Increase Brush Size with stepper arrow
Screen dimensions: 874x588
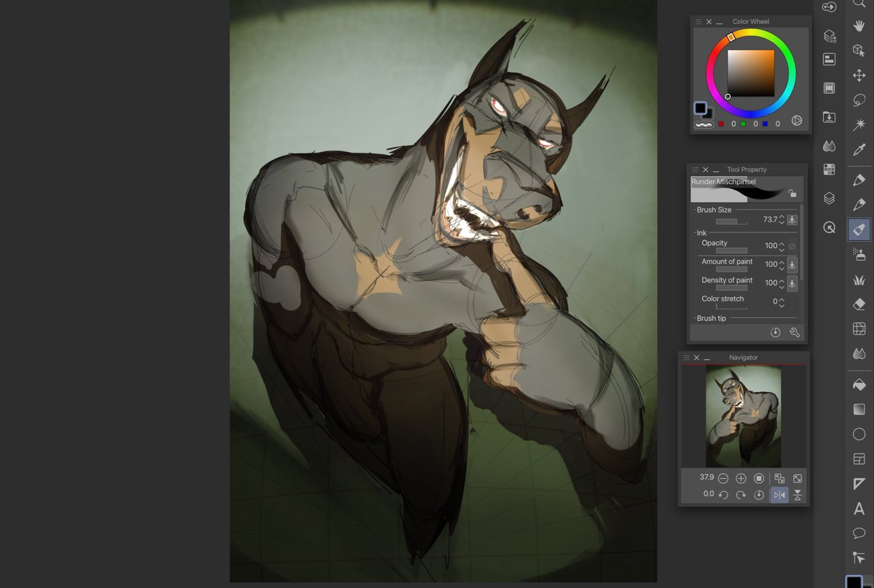(782, 216)
